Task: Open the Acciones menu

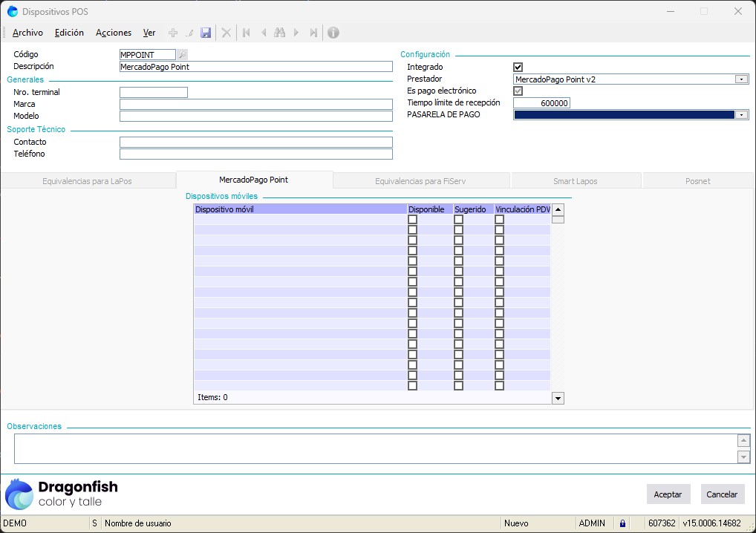Action: click(114, 33)
